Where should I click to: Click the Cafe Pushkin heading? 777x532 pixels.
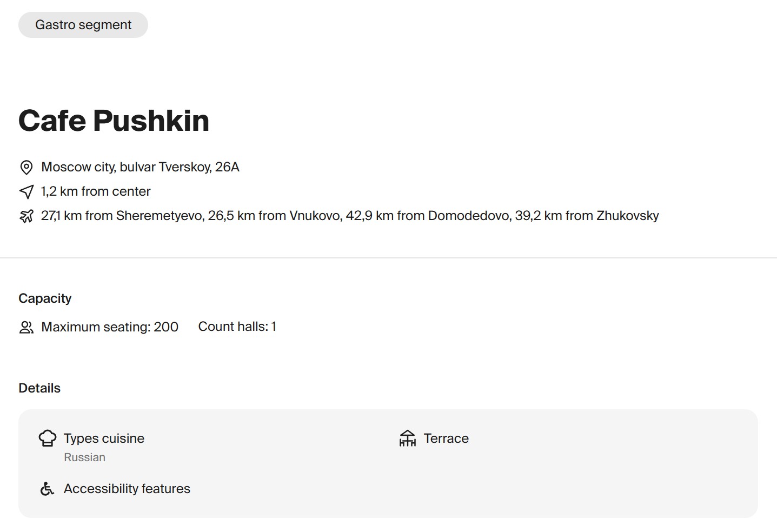pyautogui.click(x=114, y=121)
